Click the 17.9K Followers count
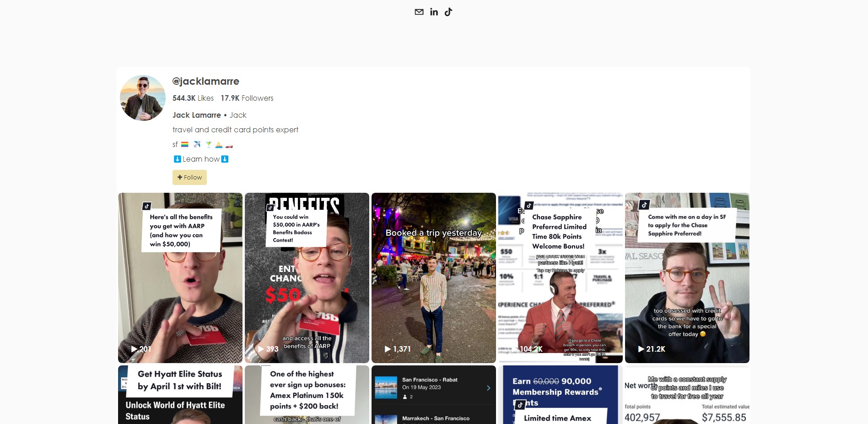 247,98
